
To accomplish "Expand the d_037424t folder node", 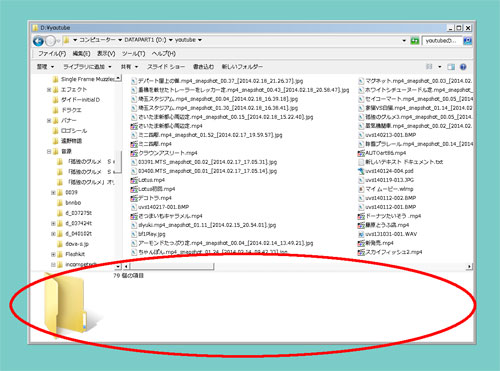I will click(x=53, y=223).
